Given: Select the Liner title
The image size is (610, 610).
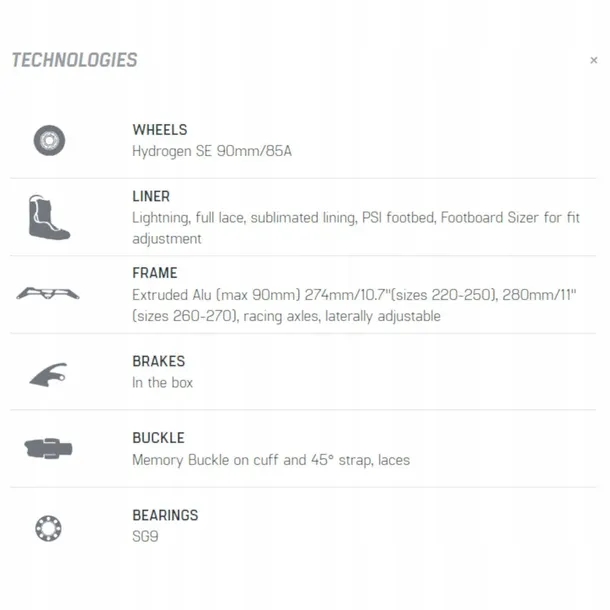Looking at the screenshot, I should 151,197.
